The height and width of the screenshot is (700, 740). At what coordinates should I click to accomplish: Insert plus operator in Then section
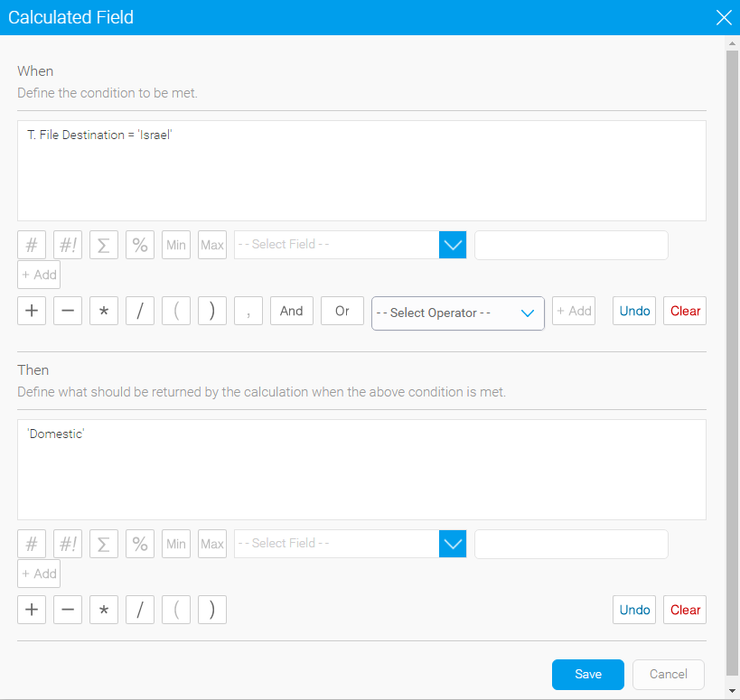(32, 610)
